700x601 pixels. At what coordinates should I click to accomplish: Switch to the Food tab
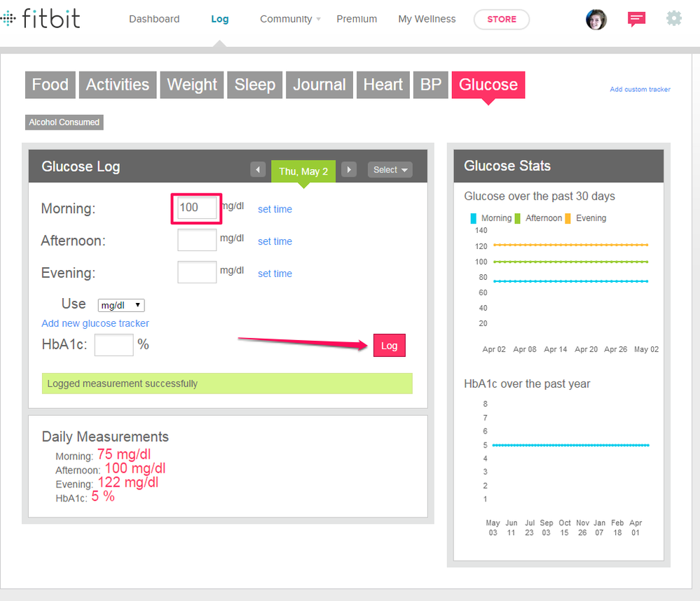[50, 85]
